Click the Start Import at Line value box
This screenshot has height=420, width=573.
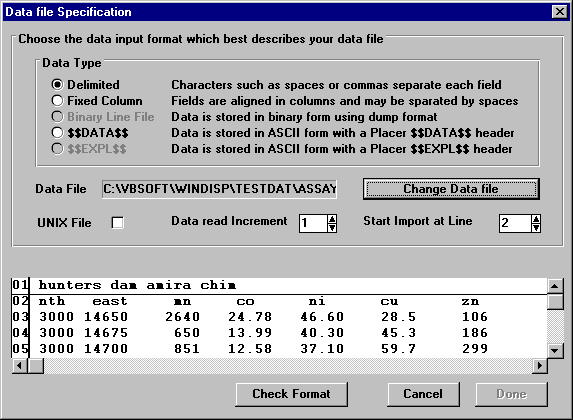(x=515, y=223)
